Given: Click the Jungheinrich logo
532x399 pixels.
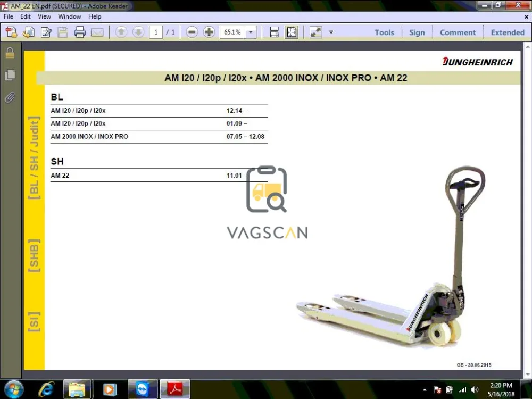Looking at the screenshot, I should point(477,62).
